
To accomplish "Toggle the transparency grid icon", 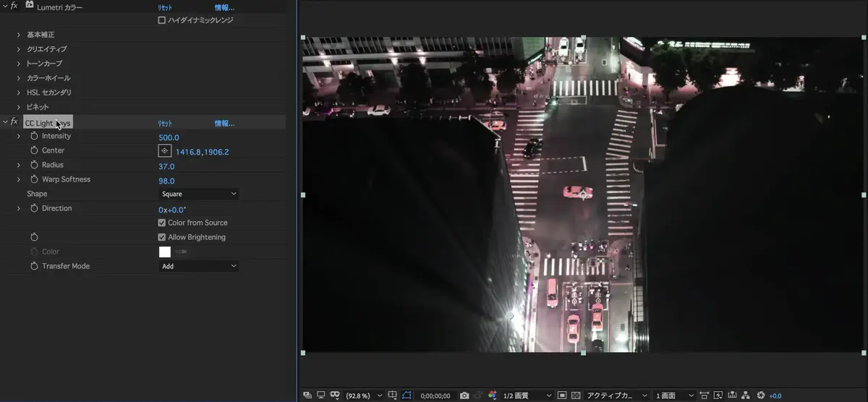I will (576, 395).
